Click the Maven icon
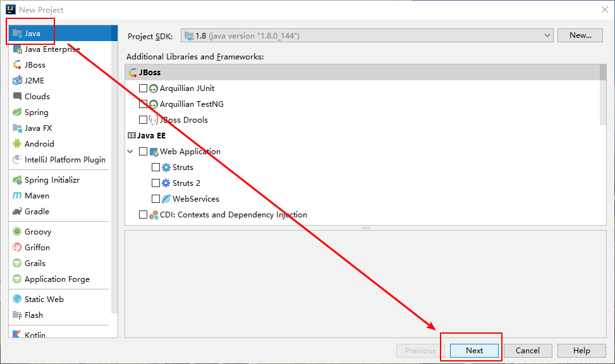Viewport: 615px width, 364px height. [17, 195]
